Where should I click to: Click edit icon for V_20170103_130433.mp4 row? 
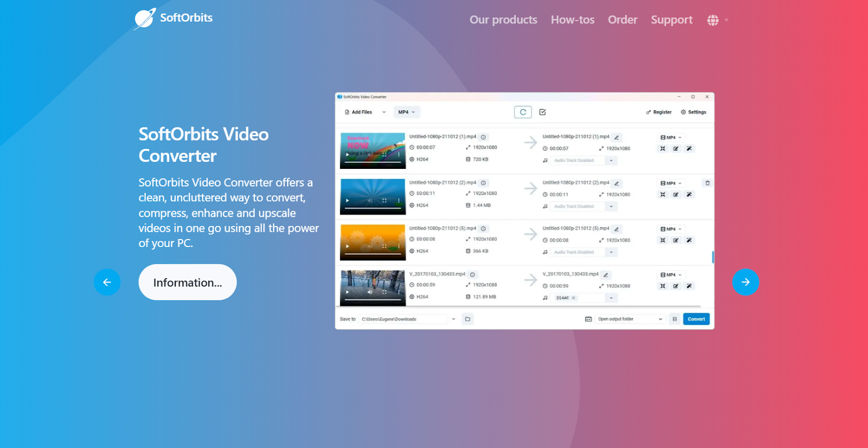[676, 286]
